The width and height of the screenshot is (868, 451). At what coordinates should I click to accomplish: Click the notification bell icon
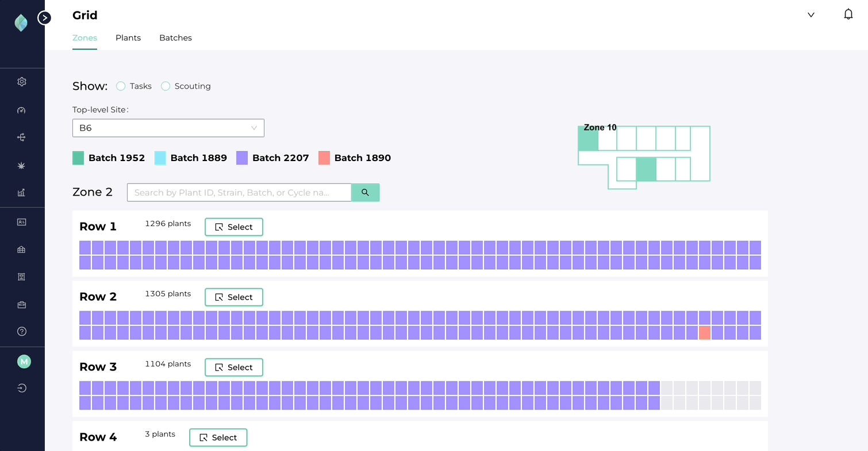tap(848, 14)
